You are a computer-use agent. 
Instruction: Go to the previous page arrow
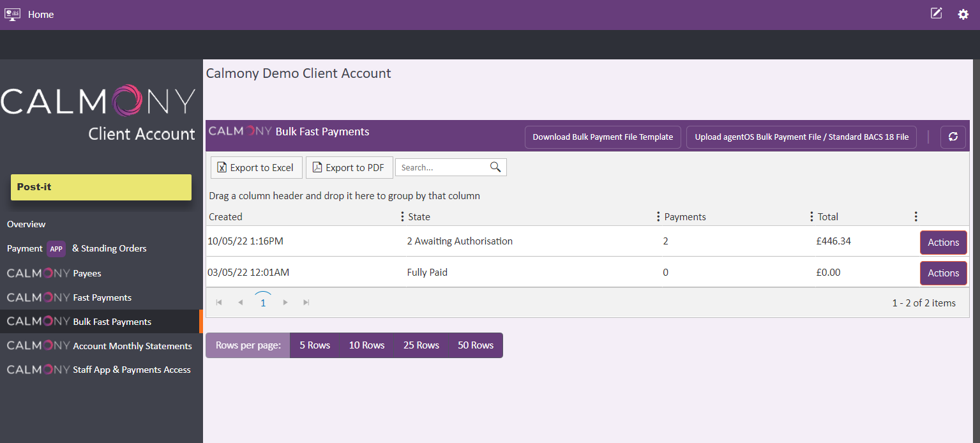[241, 303]
